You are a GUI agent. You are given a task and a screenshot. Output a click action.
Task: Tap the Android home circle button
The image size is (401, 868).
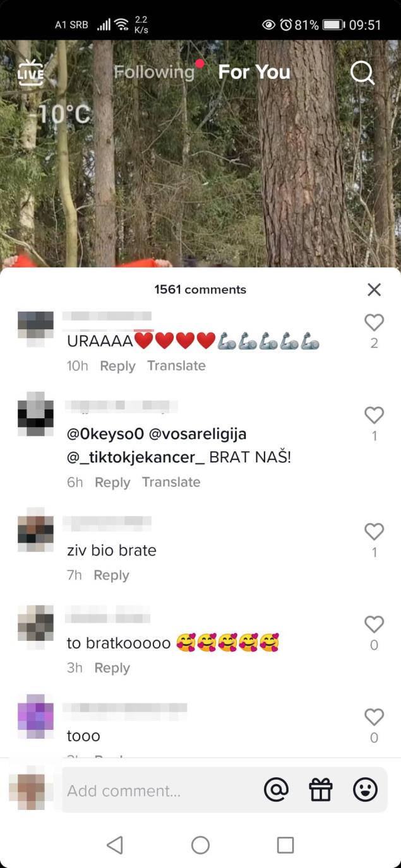(200, 845)
